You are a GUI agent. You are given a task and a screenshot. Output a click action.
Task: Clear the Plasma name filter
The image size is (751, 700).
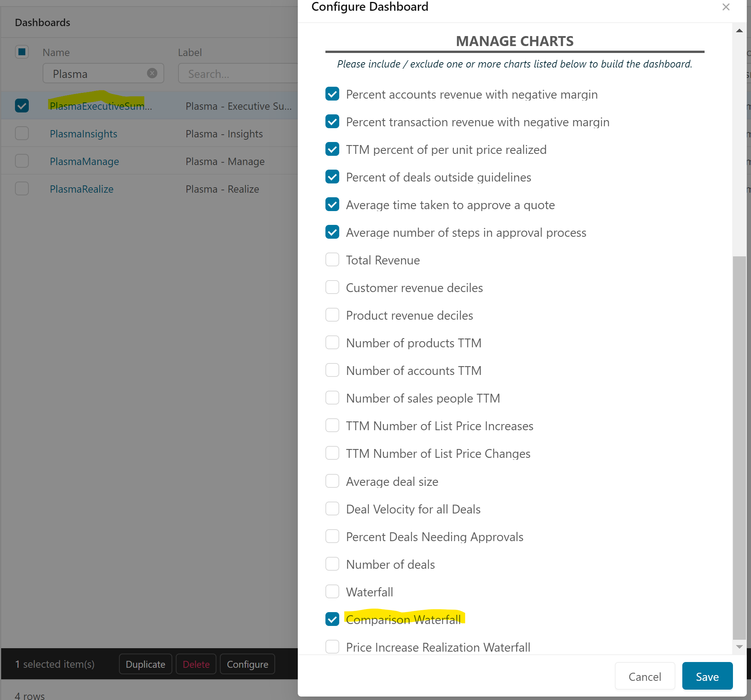tap(152, 73)
